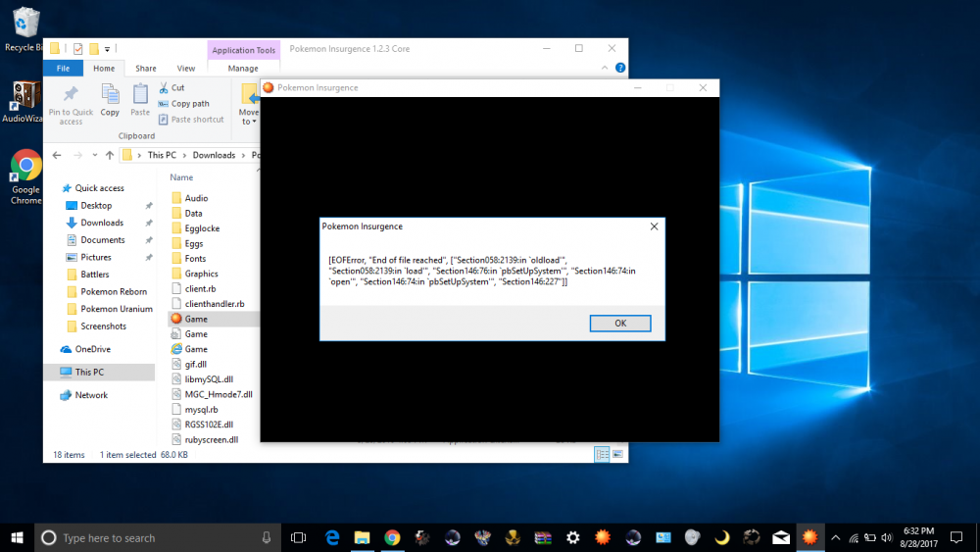Click the Copy path button
Viewport: 980px width, 552px height.
pyautogui.click(x=189, y=103)
